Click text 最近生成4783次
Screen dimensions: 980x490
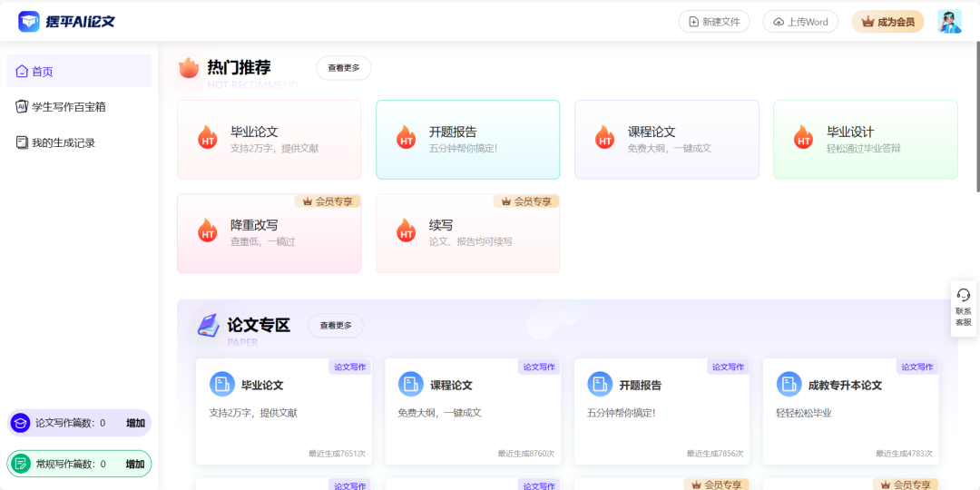click(x=904, y=453)
